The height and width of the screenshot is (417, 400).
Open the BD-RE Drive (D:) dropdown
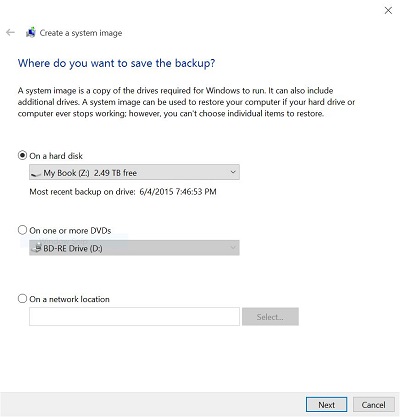134,248
